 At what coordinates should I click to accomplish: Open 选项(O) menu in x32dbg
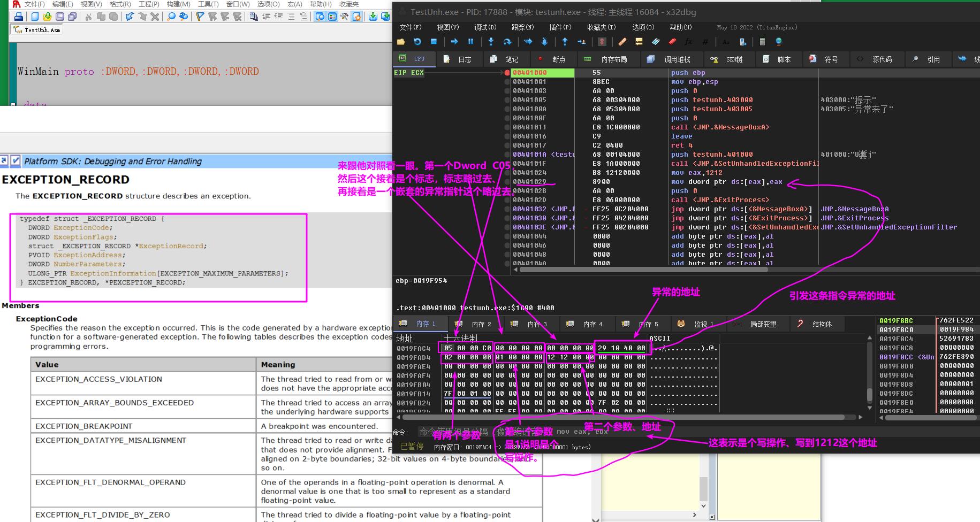[x=643, y=27]
